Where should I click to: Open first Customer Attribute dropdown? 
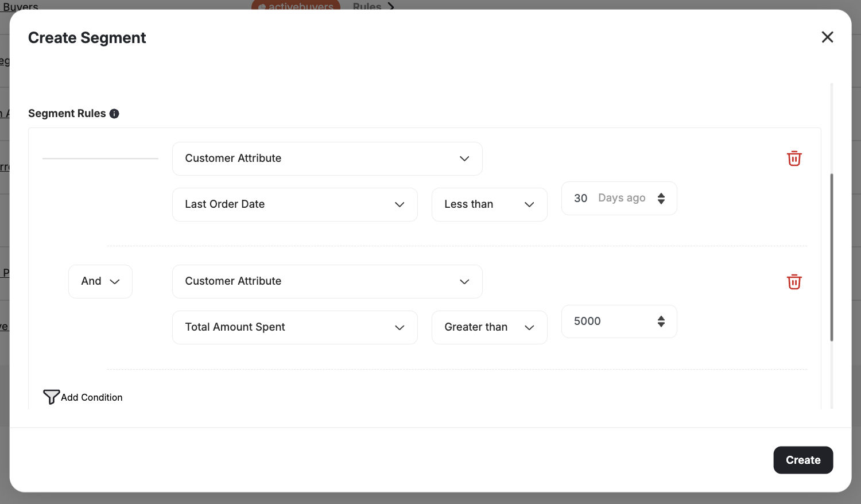tap(327, 158)
